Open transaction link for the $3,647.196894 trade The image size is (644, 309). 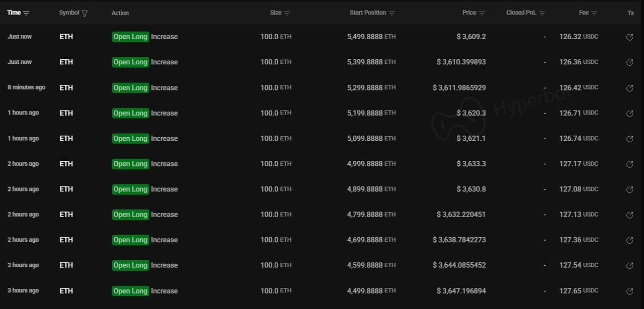point(629,291)
